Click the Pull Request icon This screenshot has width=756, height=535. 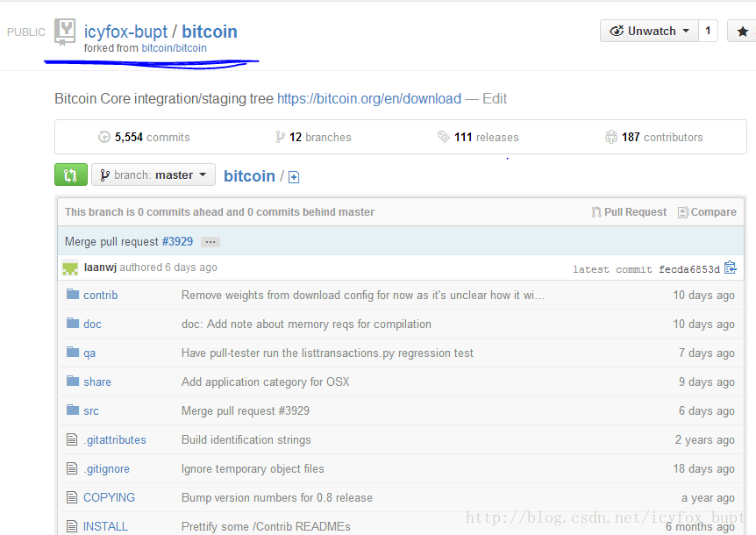(596, 212)
